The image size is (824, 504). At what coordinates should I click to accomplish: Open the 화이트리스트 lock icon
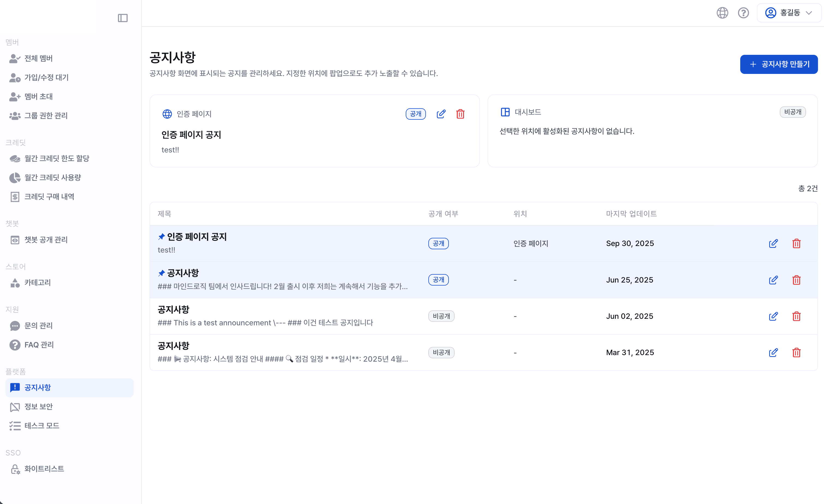point(15,469)
